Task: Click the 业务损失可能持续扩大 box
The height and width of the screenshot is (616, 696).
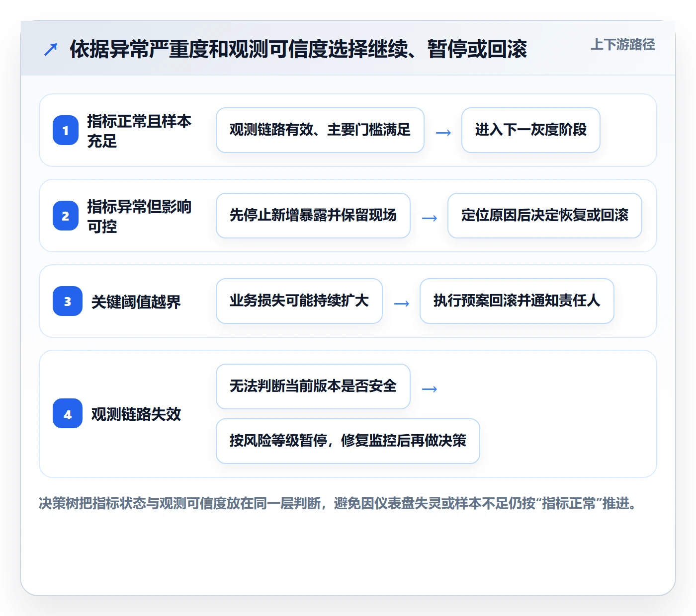Action: 299,301
